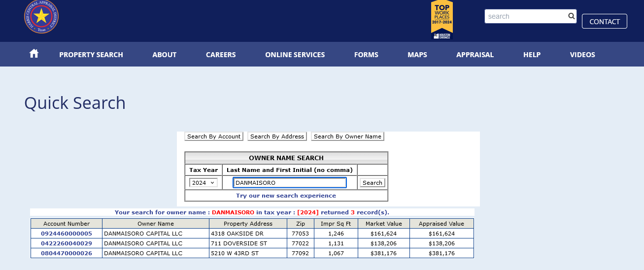Screen dimensions: 644x270
Task: Open the FORMS menu
Action: coord(366,55)
